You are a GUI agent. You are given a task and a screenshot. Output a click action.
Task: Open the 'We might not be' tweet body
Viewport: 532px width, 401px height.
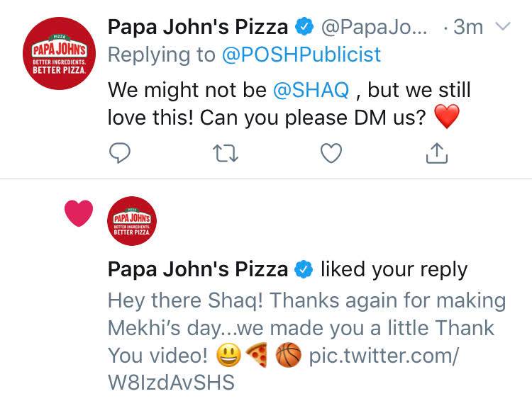pyautogui.click(x=289, y=104)
